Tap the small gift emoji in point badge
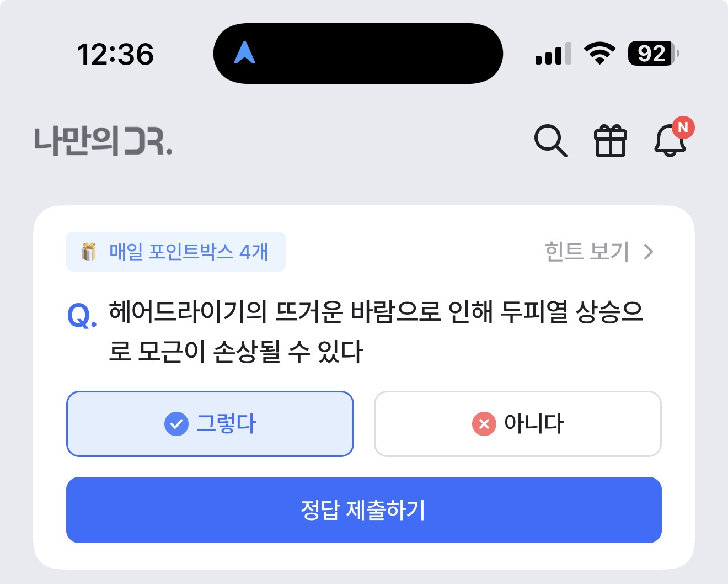728x584 pixels. click(88, 252)
